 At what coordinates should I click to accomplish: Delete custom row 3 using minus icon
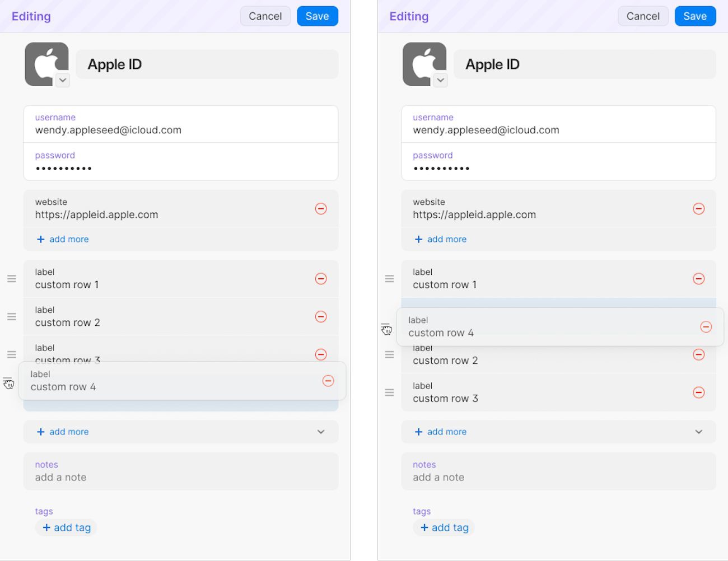(x=321, y=354)
